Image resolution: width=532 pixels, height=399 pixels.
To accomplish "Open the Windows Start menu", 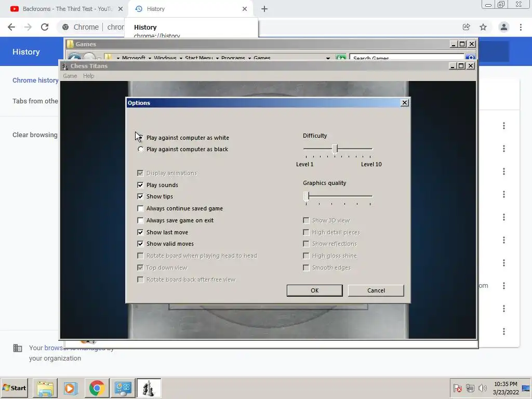I will [14, 388].
